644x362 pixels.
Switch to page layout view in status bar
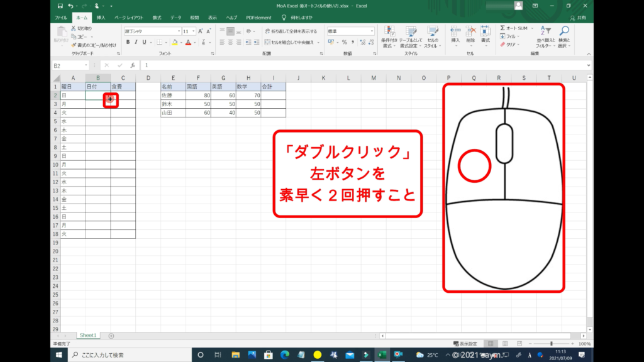(502, 344)
